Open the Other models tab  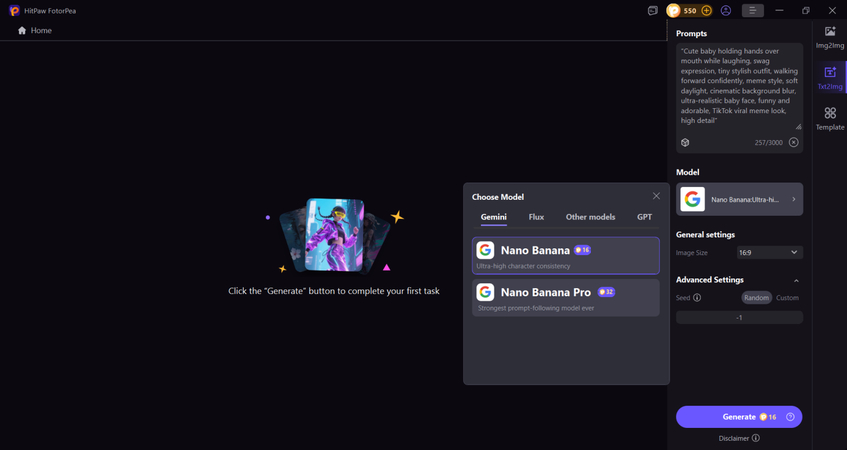click(x=590, y=217)
